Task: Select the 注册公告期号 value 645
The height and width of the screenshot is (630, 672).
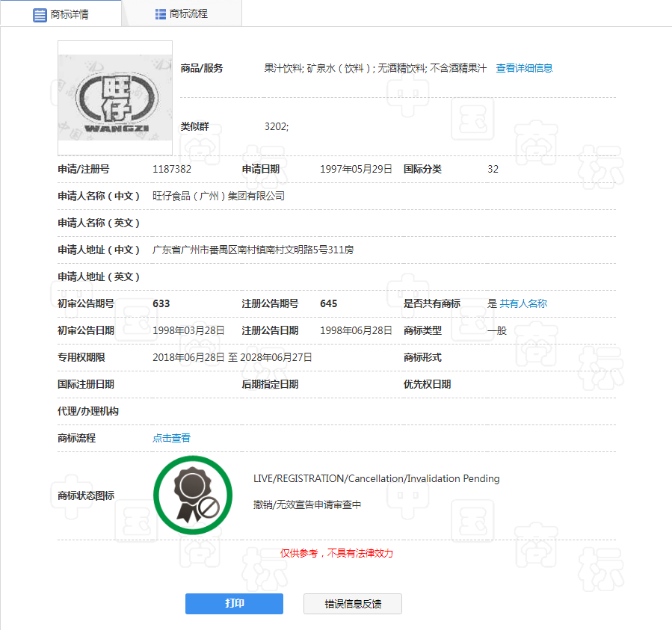Action: pos(329,303)
